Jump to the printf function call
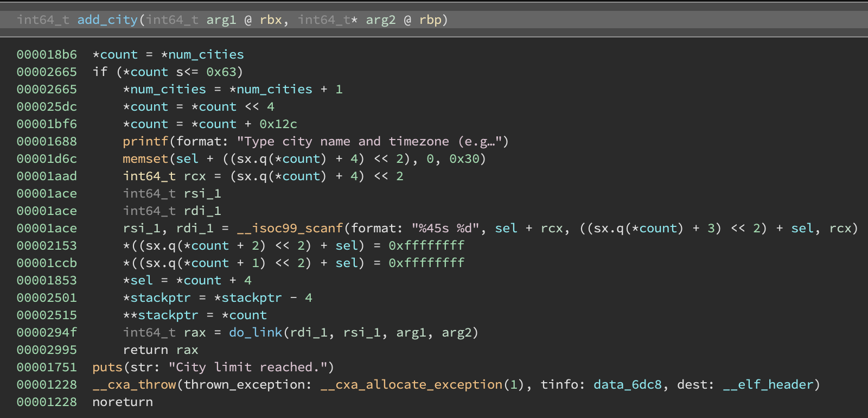The image size is (868, 418). pyautogui.click(x=145, y=142)
